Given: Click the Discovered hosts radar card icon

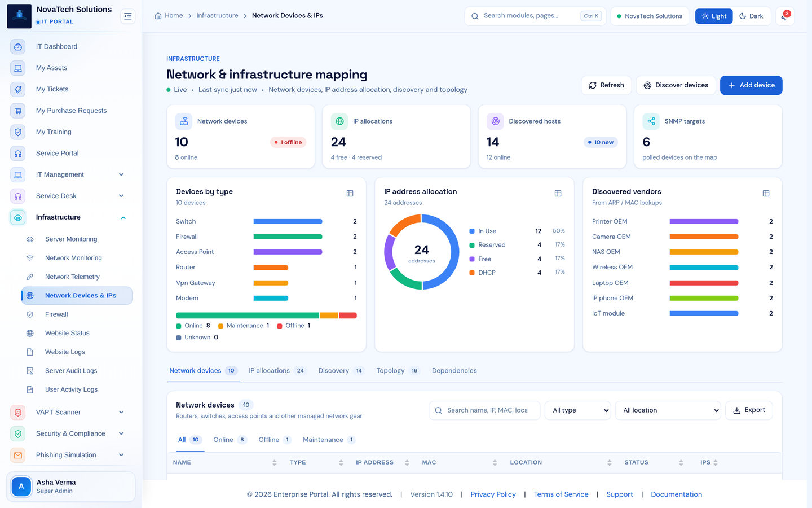Looking at the screenshot, I should pyautogui.click(x=495, y=121).
